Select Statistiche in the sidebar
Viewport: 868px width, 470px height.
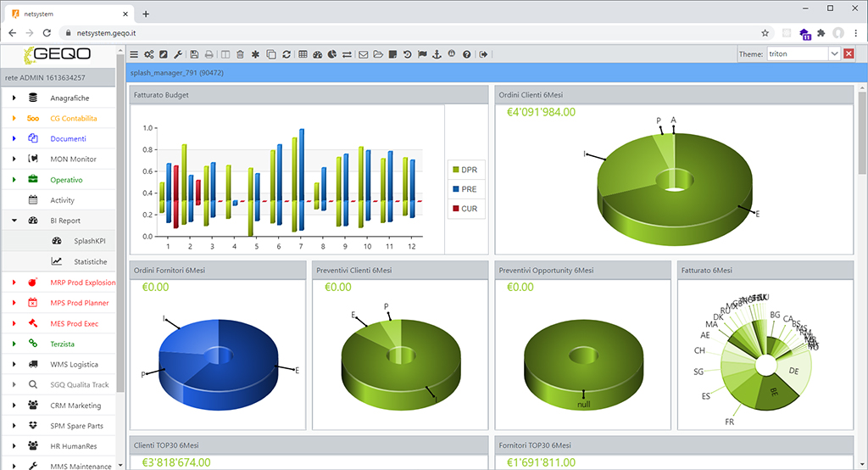pyautogui.click(x=90, y=261)
